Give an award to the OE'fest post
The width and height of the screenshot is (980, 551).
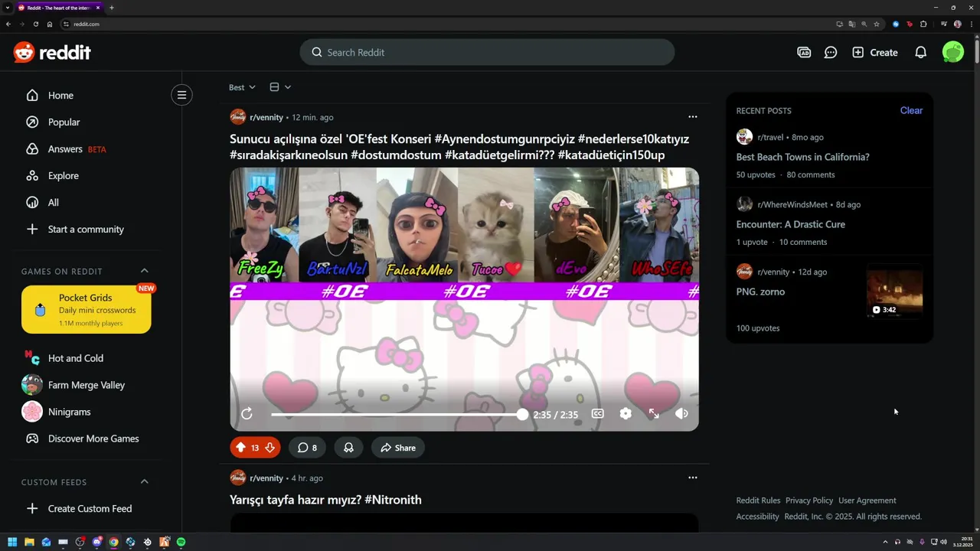(348, 448)
